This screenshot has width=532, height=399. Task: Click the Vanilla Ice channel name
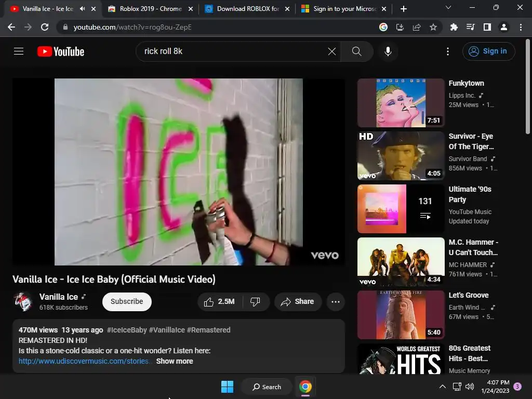point(59,297)
